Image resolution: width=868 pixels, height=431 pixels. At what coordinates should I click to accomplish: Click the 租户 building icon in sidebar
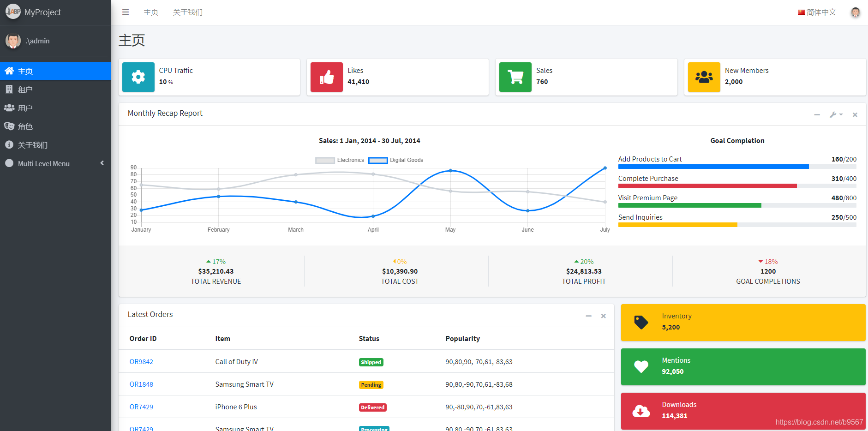[9, 89]
